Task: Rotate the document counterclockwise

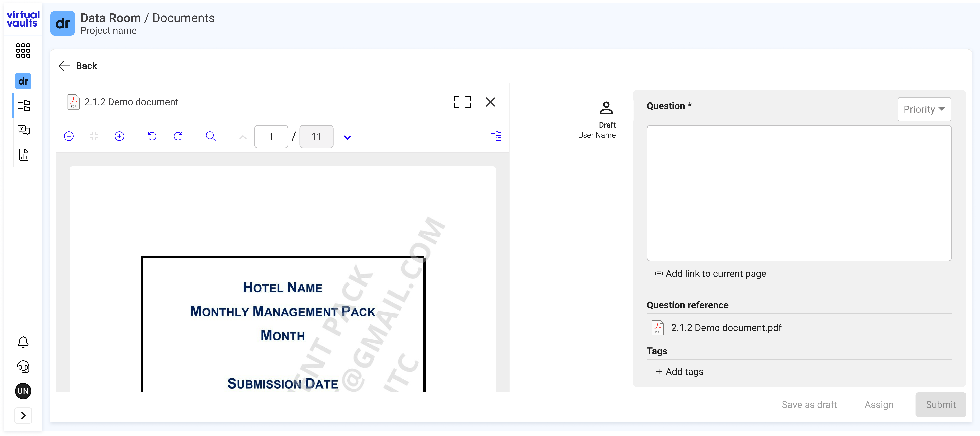Action: [x=152, y=136]
